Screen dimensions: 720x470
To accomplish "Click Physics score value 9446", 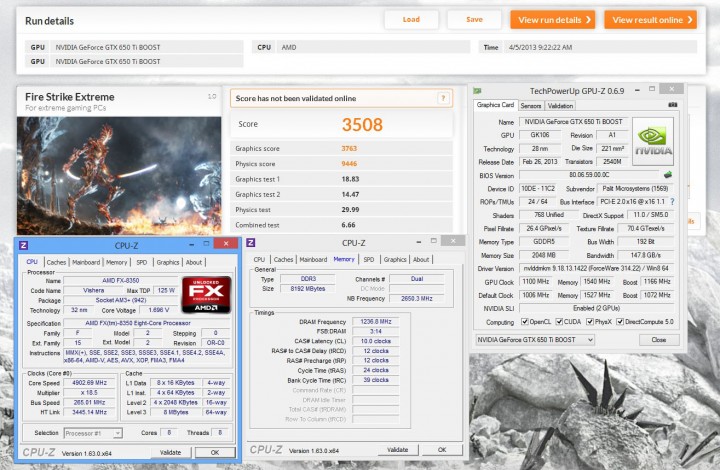I will point(349,163).
